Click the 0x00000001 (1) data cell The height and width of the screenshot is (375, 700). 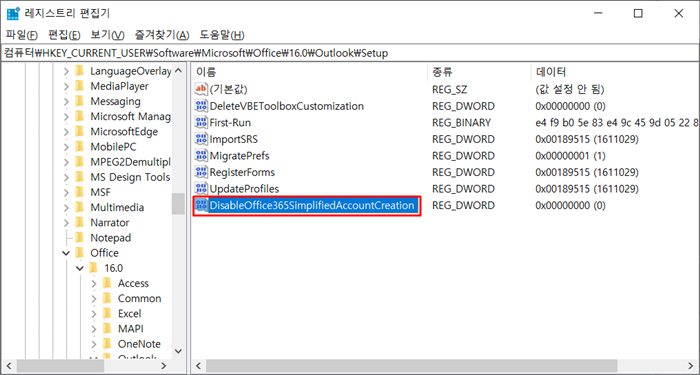click(571, 156)
